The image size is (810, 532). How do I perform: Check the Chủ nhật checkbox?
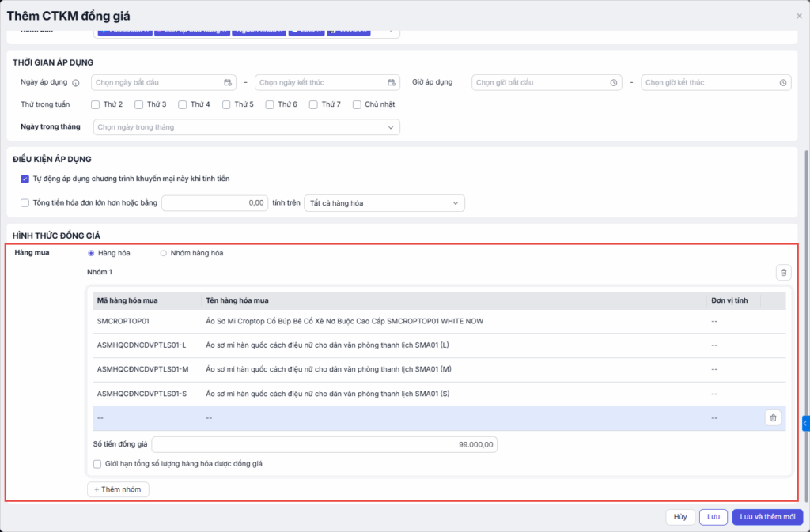coord(358,104)
